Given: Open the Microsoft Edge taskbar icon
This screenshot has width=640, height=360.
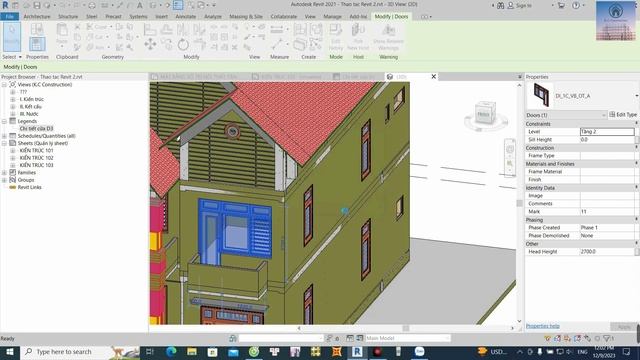Looking at the screenshot, I should pyautogui.click(x=171, y=351).
